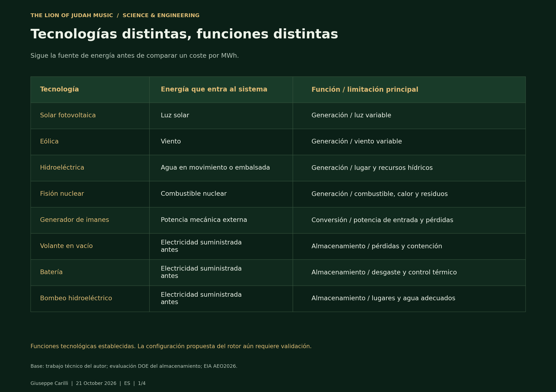
Task: Select the 'Generador de imanes' row label
Action: [74, 220]
